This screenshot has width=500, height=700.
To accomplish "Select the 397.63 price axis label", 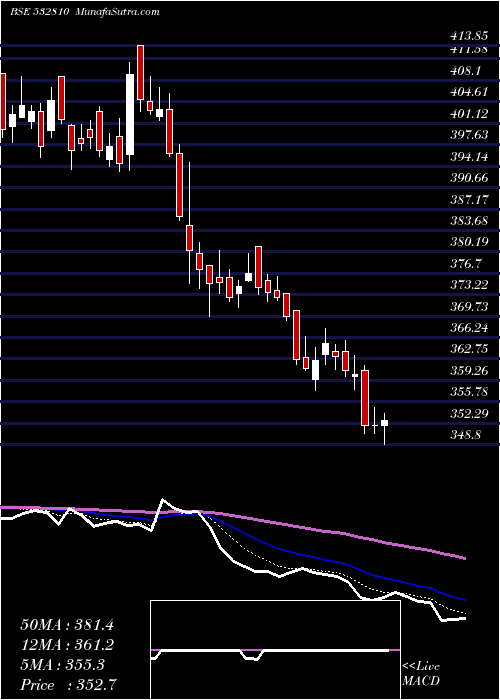I will tap(469, 135).
